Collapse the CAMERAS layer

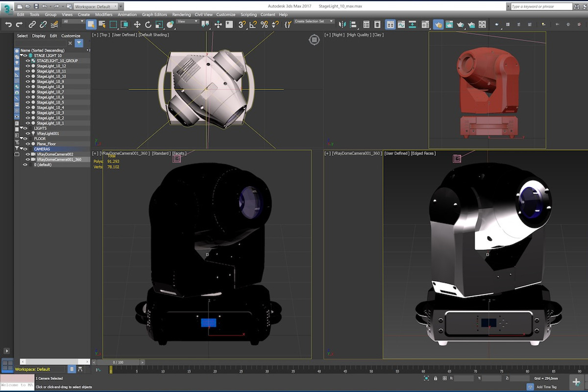tap(22, 149)
